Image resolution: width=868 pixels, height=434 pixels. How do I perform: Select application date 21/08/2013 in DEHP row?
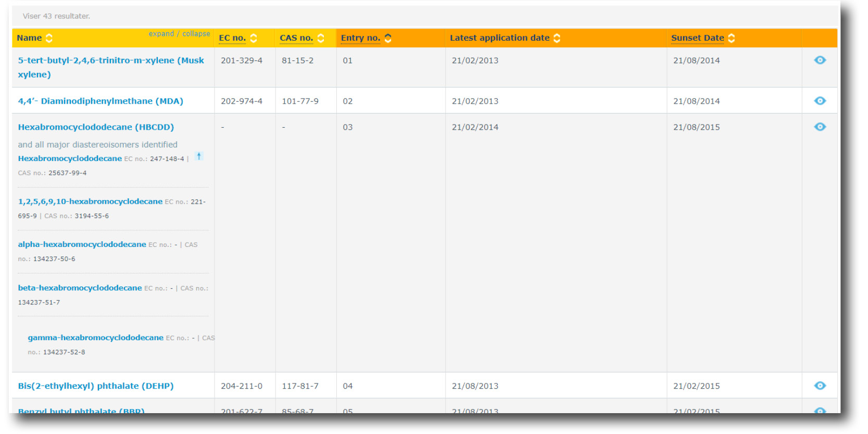pos(475,386)
